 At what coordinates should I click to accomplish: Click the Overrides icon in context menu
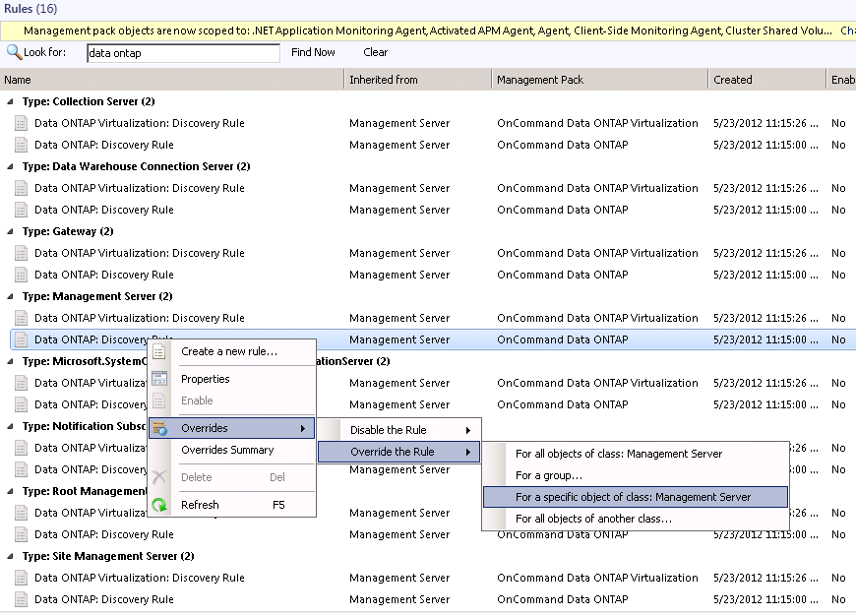pos(159,428)
